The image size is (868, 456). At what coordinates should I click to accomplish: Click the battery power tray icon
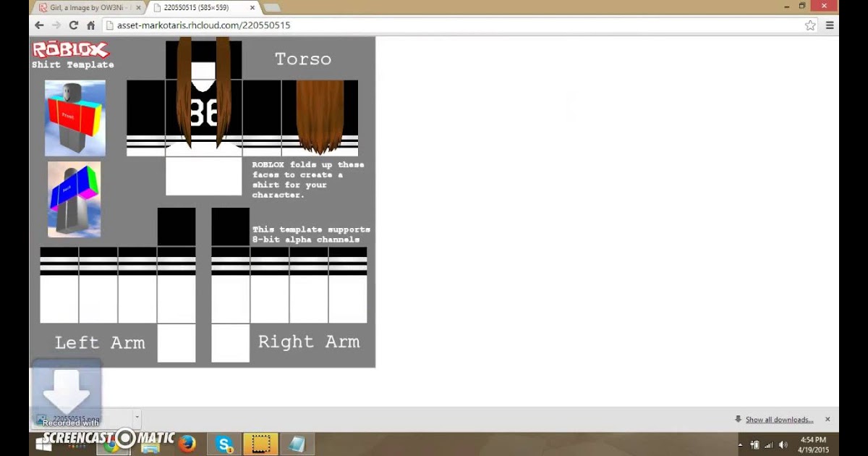(x=754, y=445)
